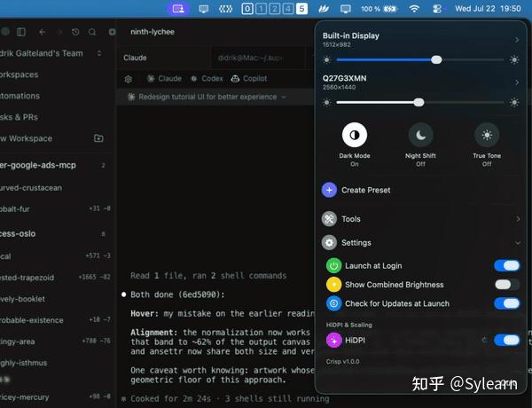Select the curved-crustacean workspace

point(31,188)
